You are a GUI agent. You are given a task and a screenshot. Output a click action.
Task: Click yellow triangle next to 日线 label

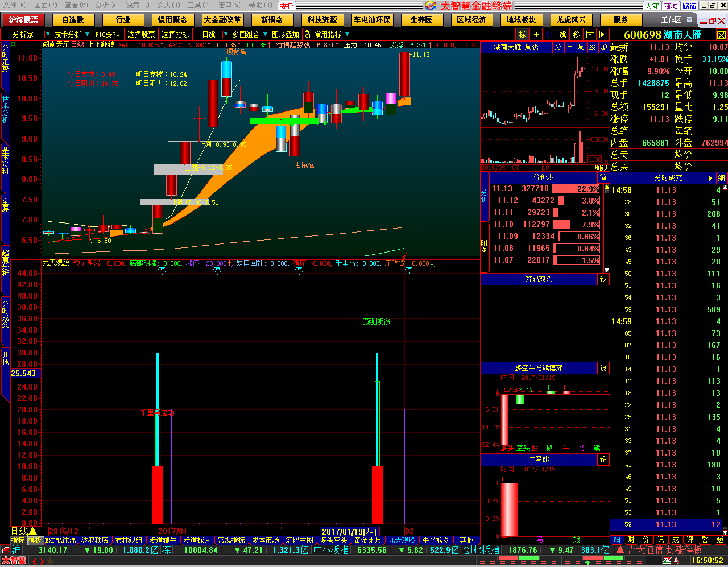pos(33,531)
